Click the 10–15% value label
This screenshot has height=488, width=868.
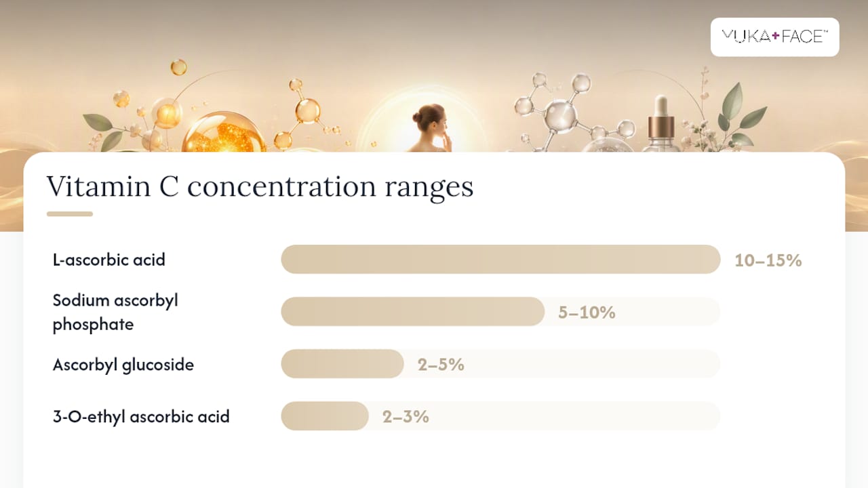tap(768, 260)
